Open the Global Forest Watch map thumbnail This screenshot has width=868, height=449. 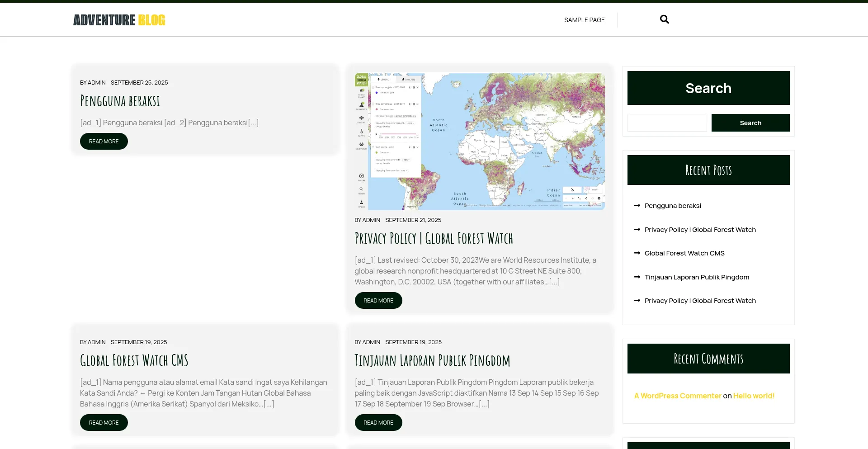pos(480,142)
